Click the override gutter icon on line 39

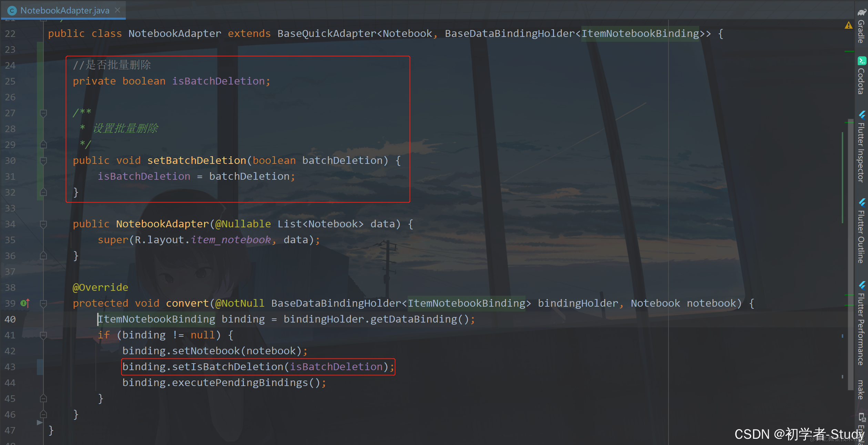click(x=25, y=303)
